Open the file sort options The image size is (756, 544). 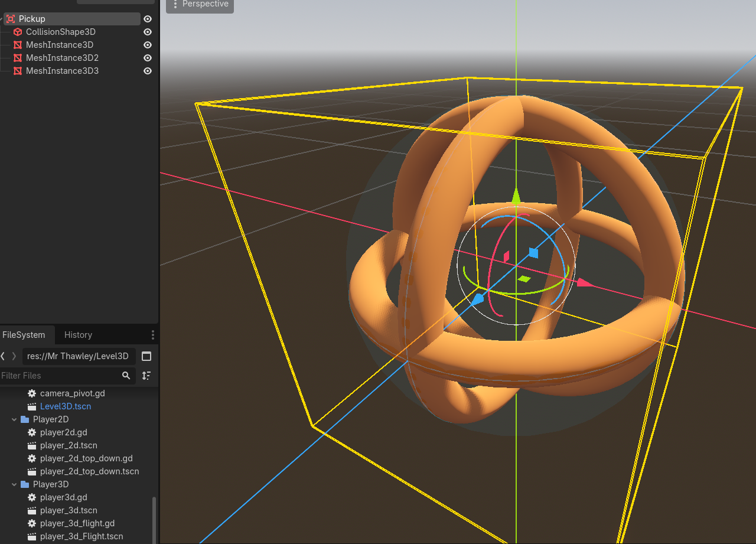[146, 376]
